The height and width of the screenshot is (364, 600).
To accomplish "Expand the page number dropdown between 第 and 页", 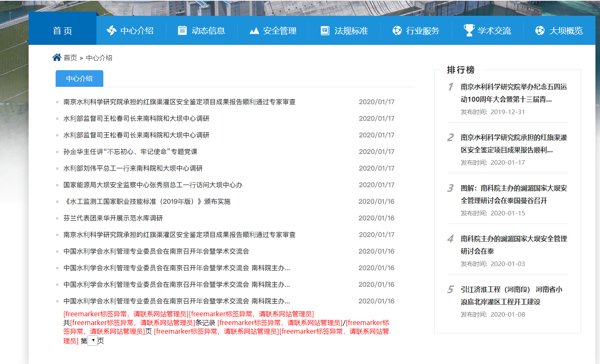I will click(93, 341).
